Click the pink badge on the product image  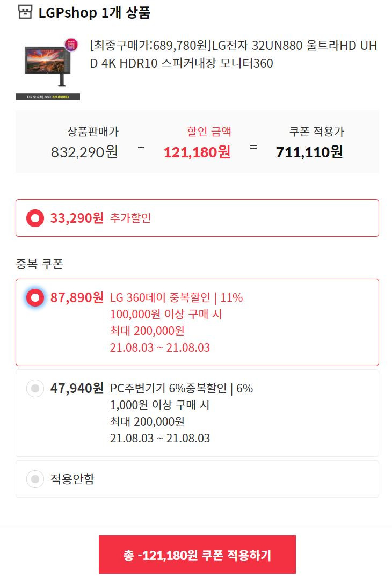click(x=71, y=45)
